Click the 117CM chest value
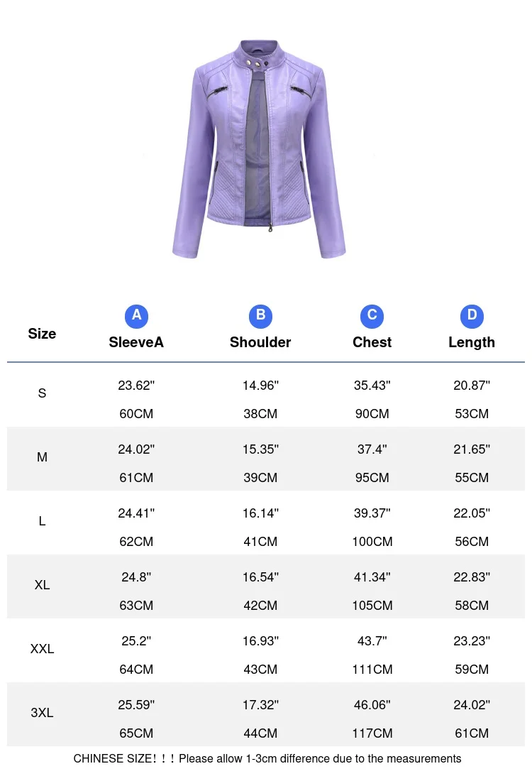532x781 pixels. pyautogui.click(x=372, y=733)
